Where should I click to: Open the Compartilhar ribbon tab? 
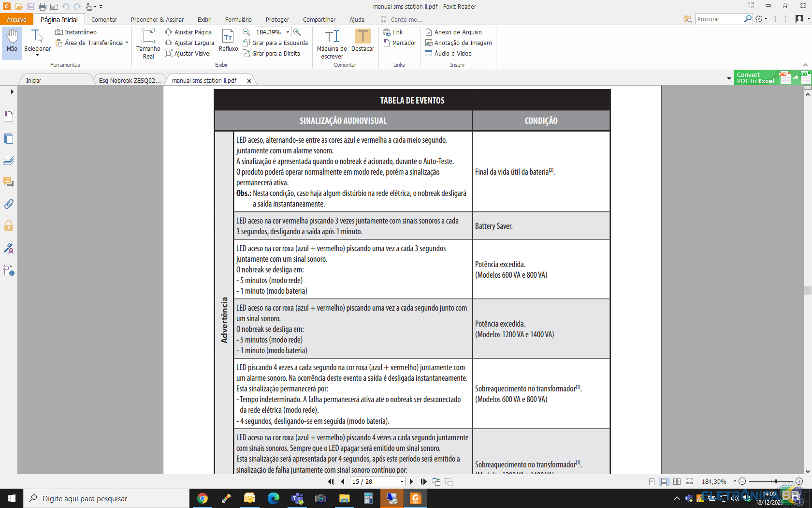319,19
